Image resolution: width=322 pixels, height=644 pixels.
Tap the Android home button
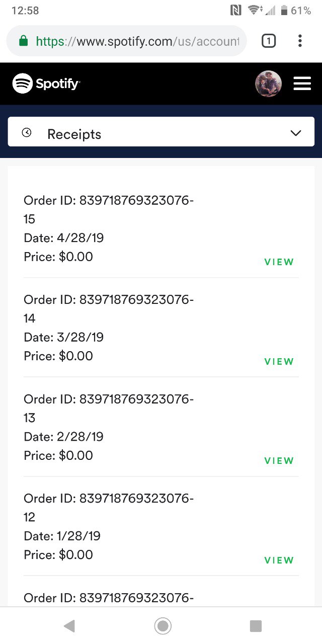click(163, 626)
